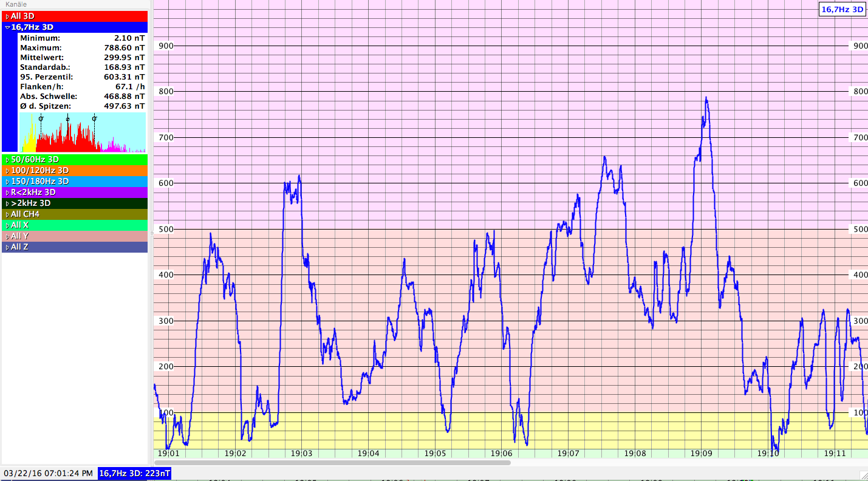Select the >2kHz 3D channel row
The width and height of the screenshot is (868, 481).
click(75, 203)
